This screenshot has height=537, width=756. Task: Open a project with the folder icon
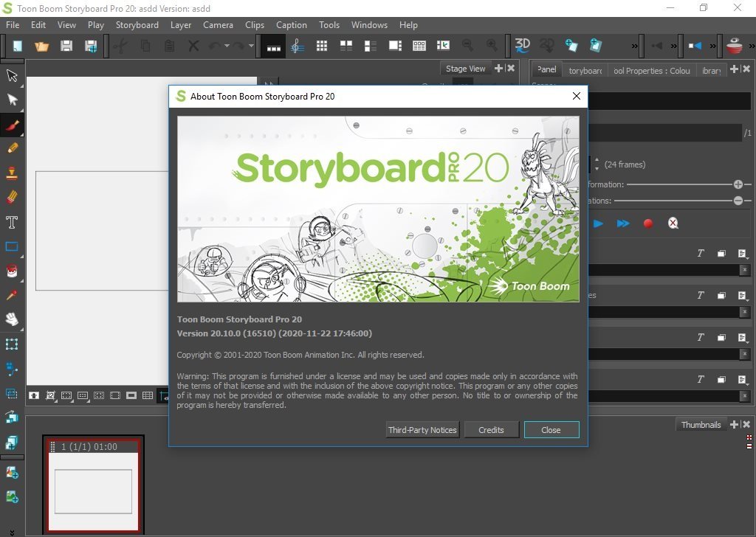pyautogui.click(x=42, y=46)
